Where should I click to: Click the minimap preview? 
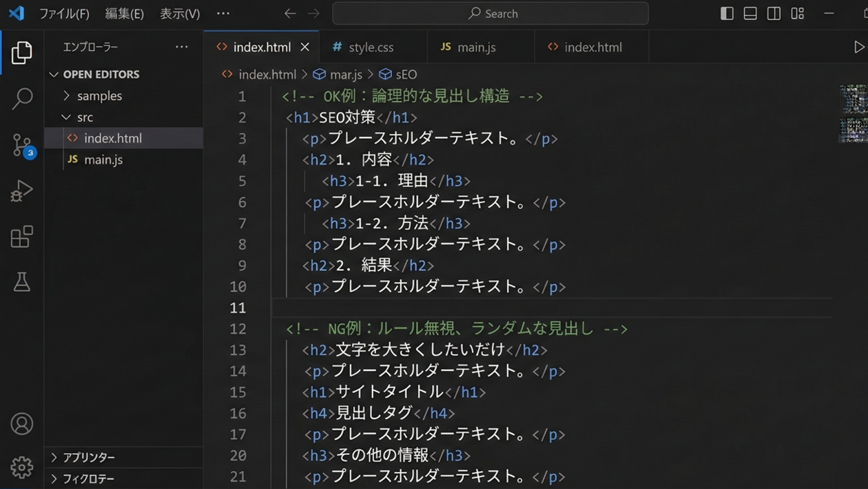[x=853, y=113]
